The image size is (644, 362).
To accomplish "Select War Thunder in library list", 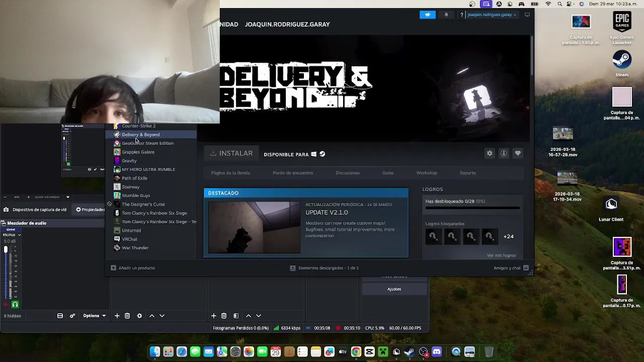I will point(151,248).
